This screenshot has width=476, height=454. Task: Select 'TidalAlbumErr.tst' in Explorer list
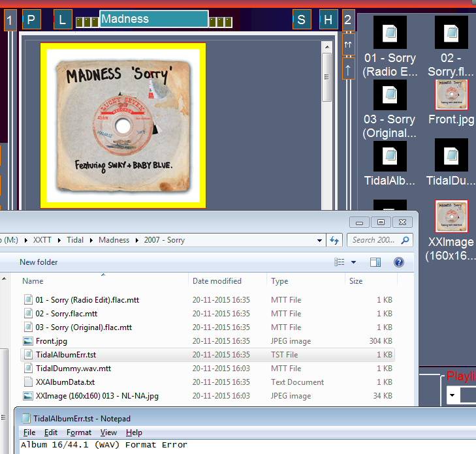208,355
